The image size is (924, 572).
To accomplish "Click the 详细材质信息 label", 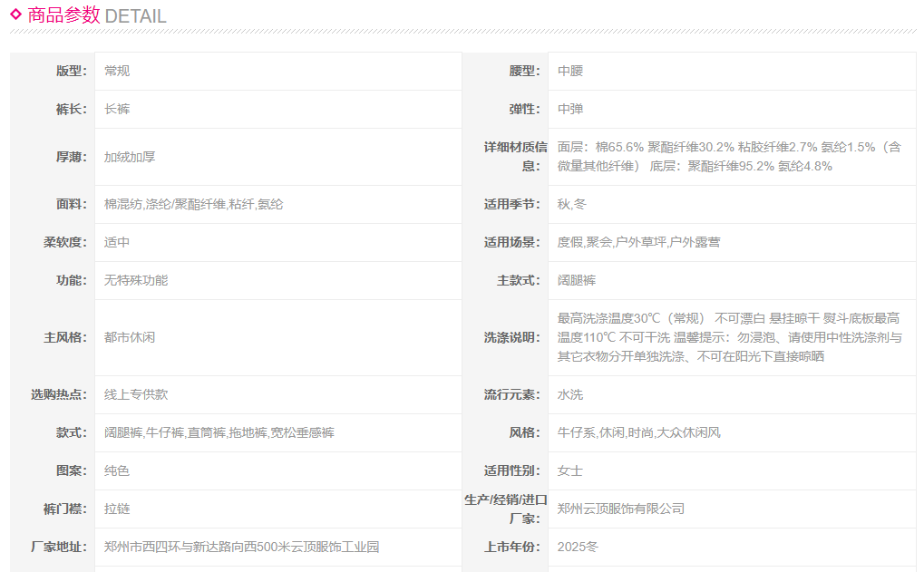I will [x=514, y=156].
